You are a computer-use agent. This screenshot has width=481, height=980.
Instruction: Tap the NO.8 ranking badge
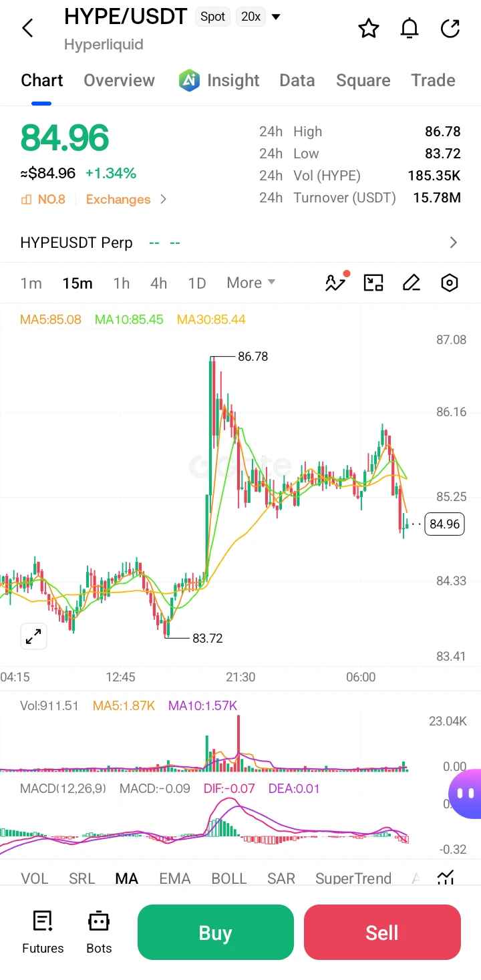[43, 199]
